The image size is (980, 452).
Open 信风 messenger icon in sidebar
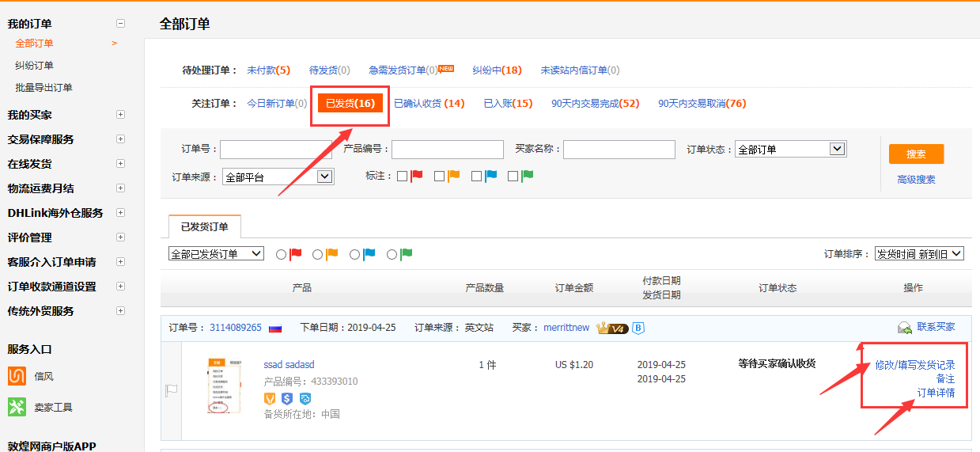pyautogui.click(x=17, y=377)
